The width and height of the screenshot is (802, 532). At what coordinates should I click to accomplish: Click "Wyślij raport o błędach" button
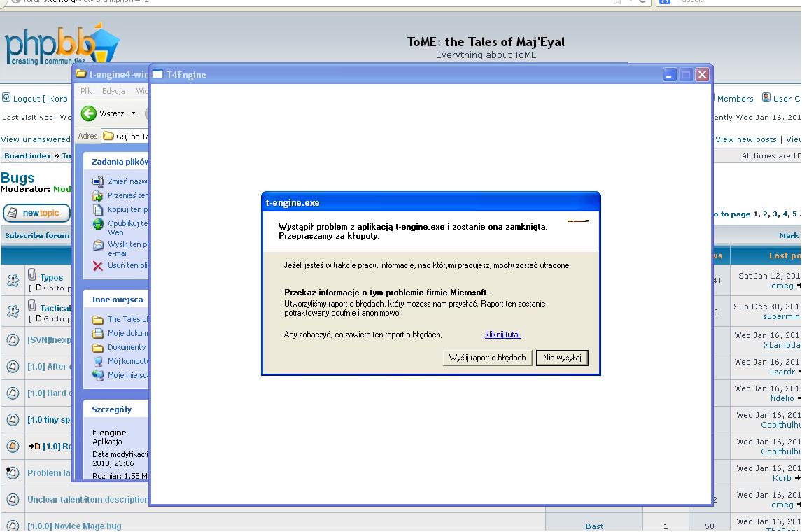click(x=487, y=358)
